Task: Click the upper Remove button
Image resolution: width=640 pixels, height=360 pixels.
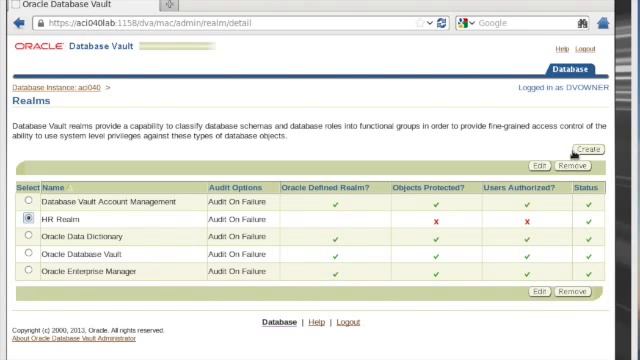Action: pyautogui.click(x=572, y=166)
